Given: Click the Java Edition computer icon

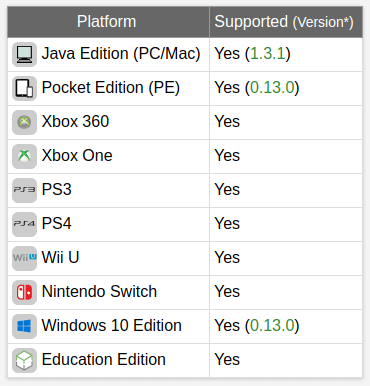Looking at the screenshot, I should [x=24, y=54].
